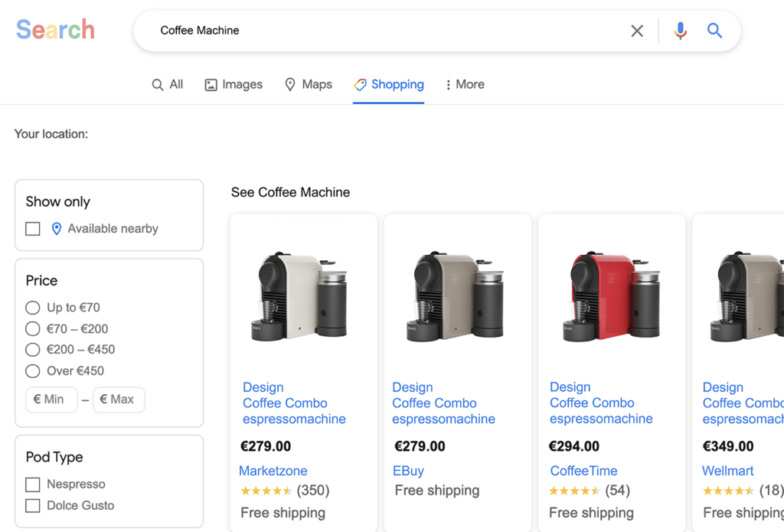This screenshot has width=784, height=532.
Task: Open the taupe machine image above EBuy listing
Action: click(x=455, y=296)
